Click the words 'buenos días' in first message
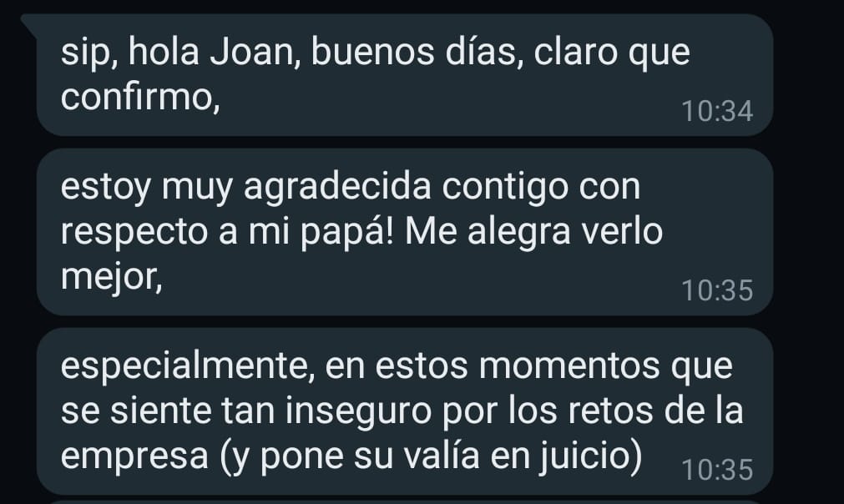 tap(413, 53)
